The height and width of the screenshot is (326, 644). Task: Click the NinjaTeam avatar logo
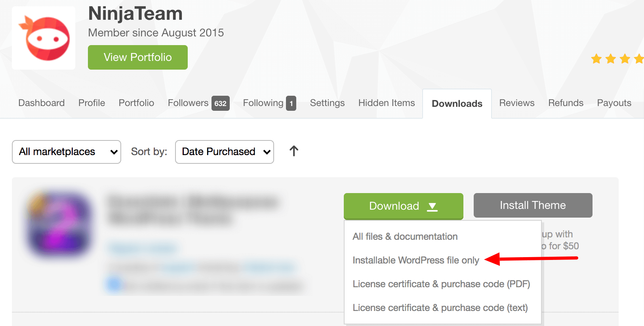pos(44,38)
